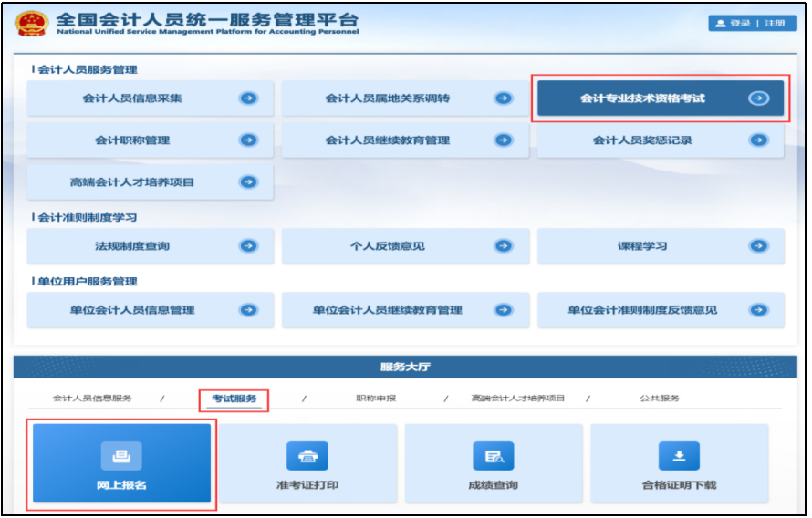812x518 pixels.
Task: Switch to the 职称申报 tab
Action: pyautogui.click(x=376, y=399)
